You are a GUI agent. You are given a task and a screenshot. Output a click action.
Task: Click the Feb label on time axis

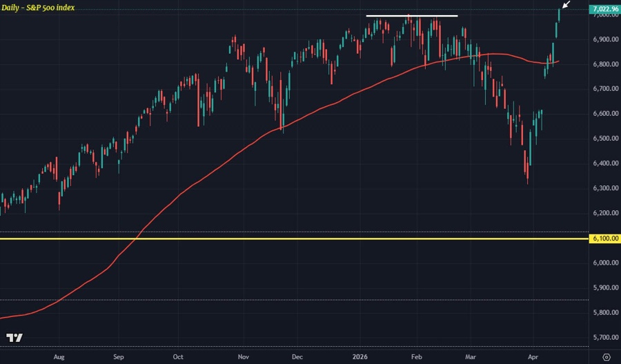pyautogui.click(x=417, y=357)
